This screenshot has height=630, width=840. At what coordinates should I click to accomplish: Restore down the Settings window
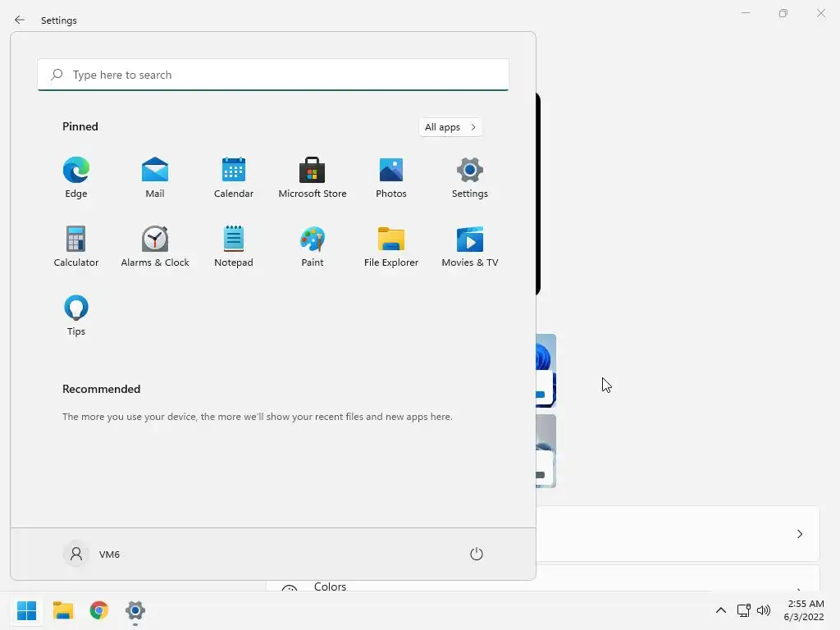[783, 13]
